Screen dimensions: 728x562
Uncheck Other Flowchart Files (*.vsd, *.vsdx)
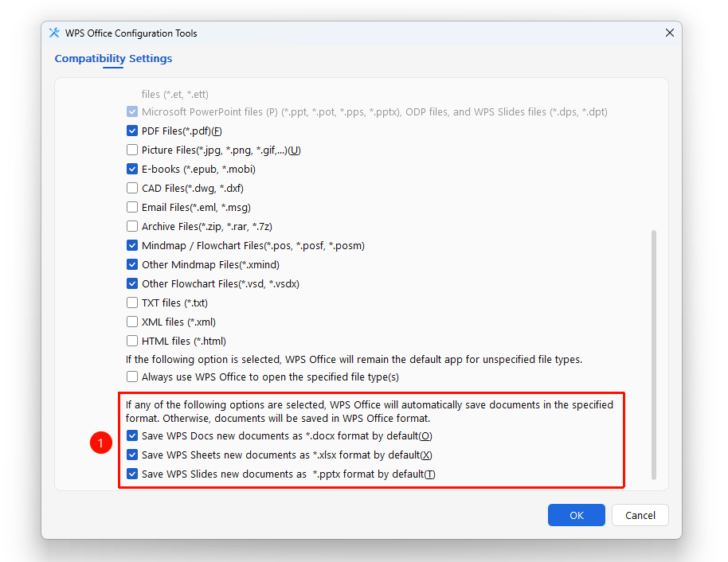click(132, 283)
